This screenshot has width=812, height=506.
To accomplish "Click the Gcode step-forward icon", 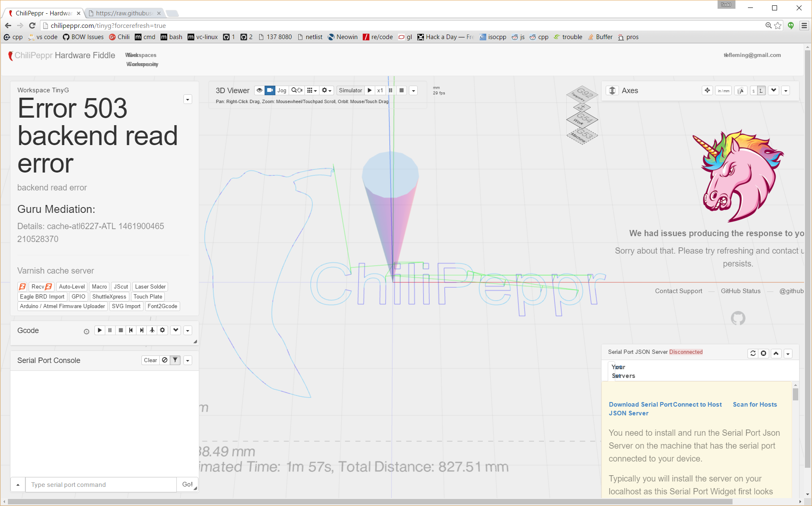I will (141, 330).
